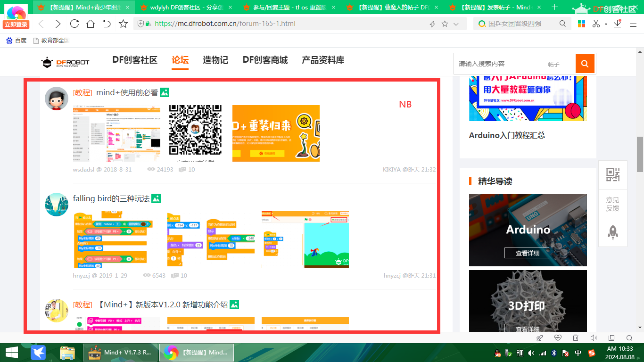Viewport: 644px width, 362px height.
Task: Switch to the Mind+青少年图形 tab
Action: point(84,7)
